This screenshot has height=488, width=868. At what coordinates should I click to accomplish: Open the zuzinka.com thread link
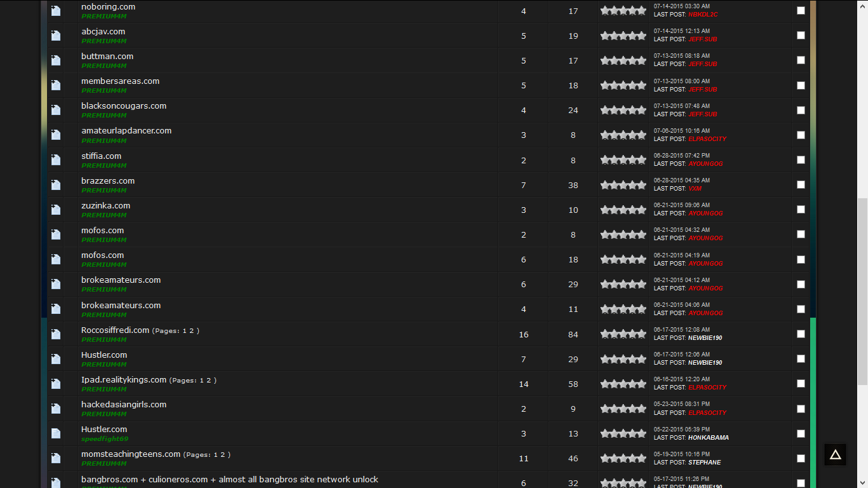click(x=105, y=206)
